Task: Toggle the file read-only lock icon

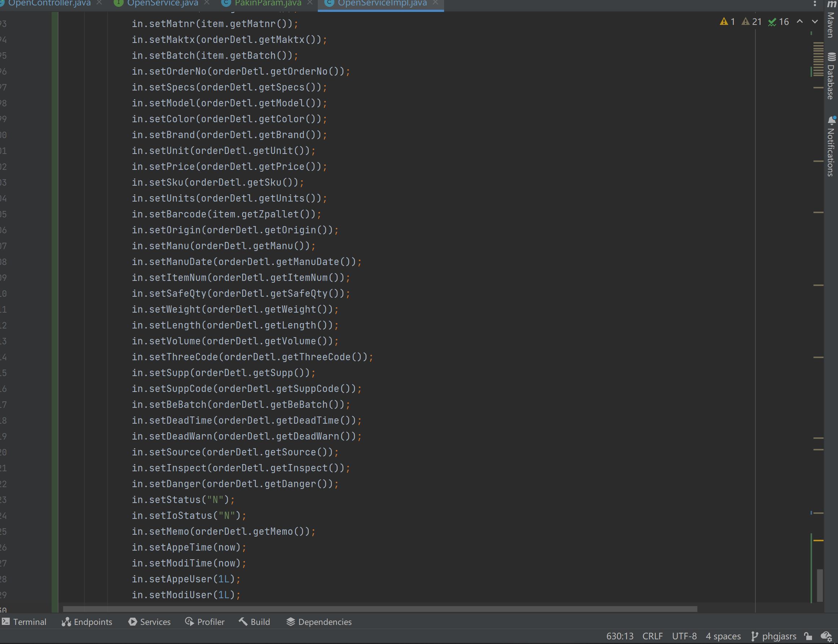Action: (x=808, y=636)
